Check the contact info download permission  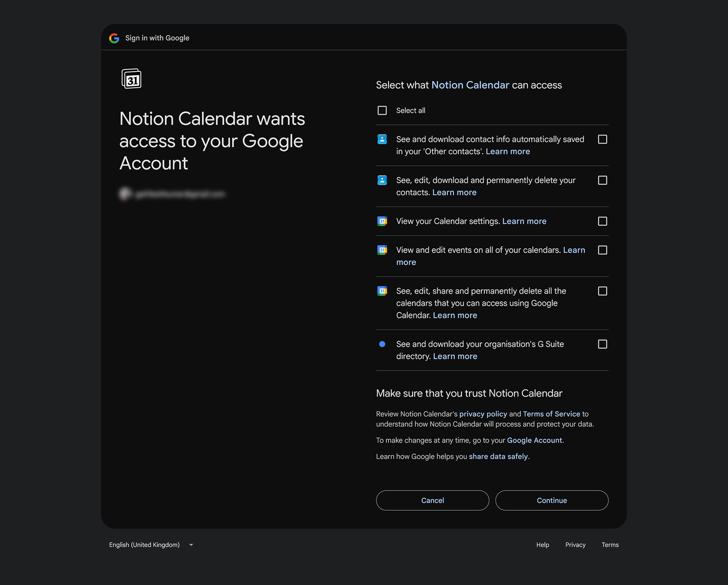pos(603,139)
